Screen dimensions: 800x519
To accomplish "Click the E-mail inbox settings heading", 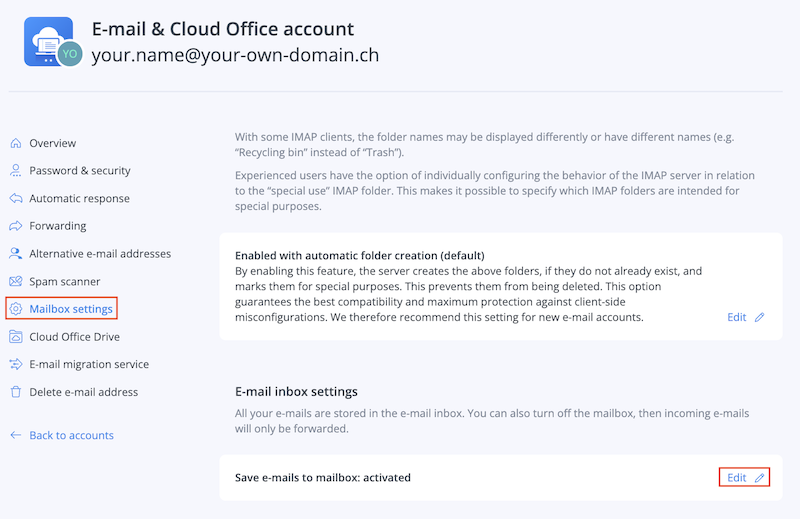I will 296,391.
